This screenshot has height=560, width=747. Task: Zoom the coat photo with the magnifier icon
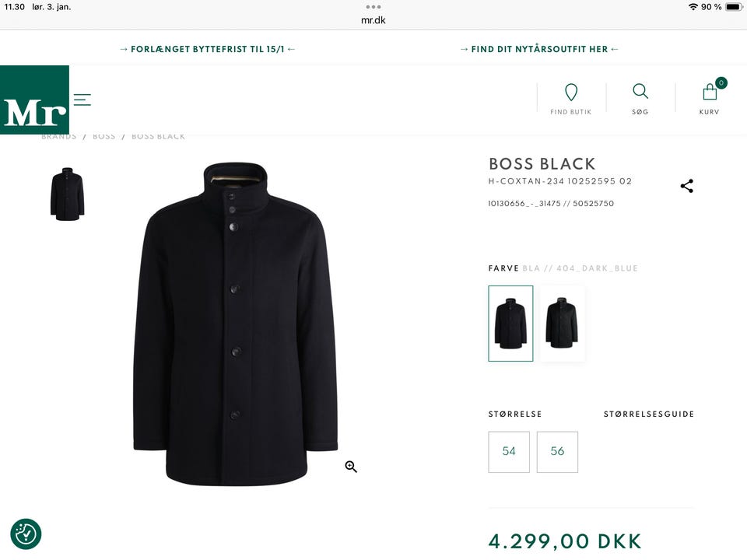pos(350,466)
